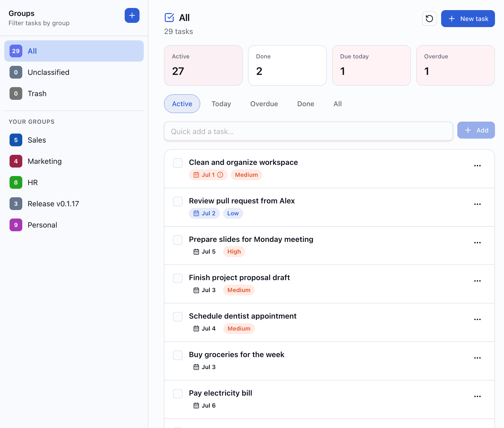Open the Pay electricity bill task title
Viewport: 504px width, 428px height.
coord(220,393)
